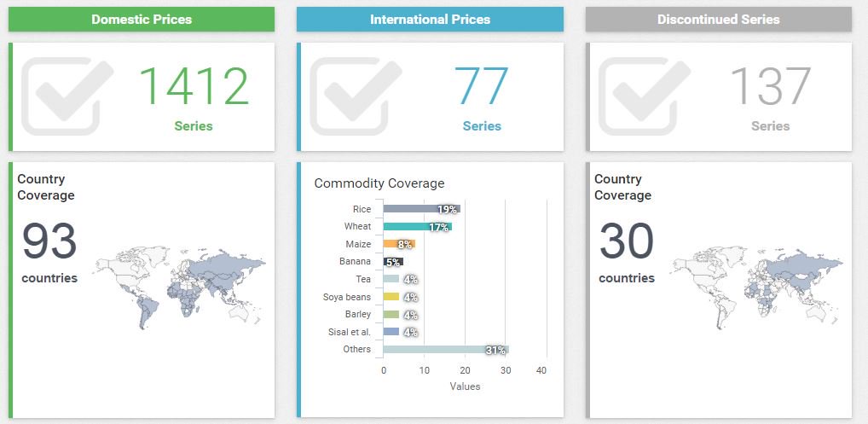Image resolution: width=868 pixels, height=424 pixels.
Task: Select the 77 series count
Action: click(x=482, y=86)
